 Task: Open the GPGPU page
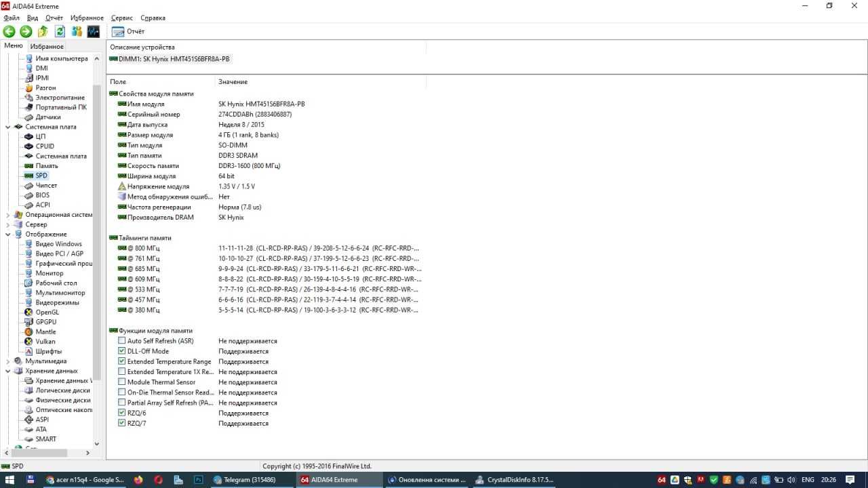click(x=46, y=322)
